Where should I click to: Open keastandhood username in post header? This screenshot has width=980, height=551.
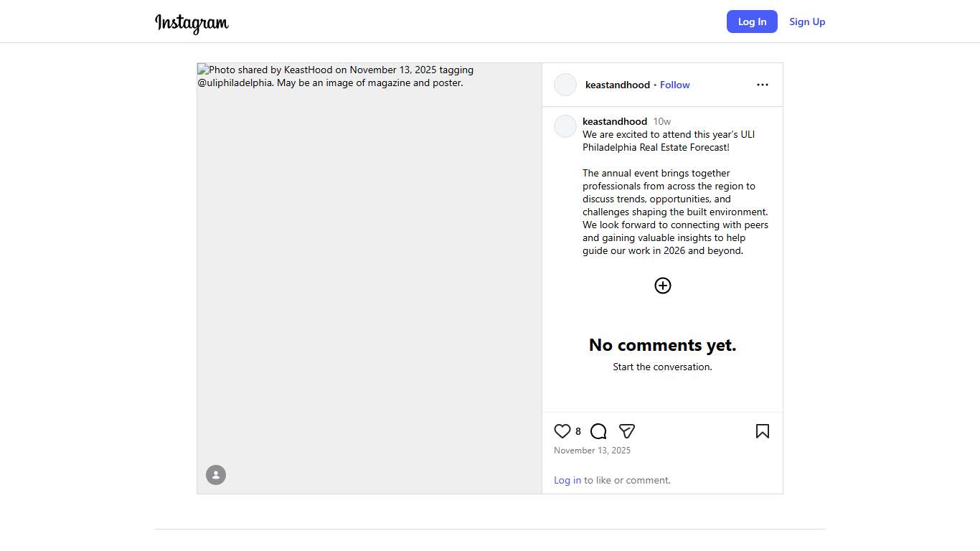(617, 85)
